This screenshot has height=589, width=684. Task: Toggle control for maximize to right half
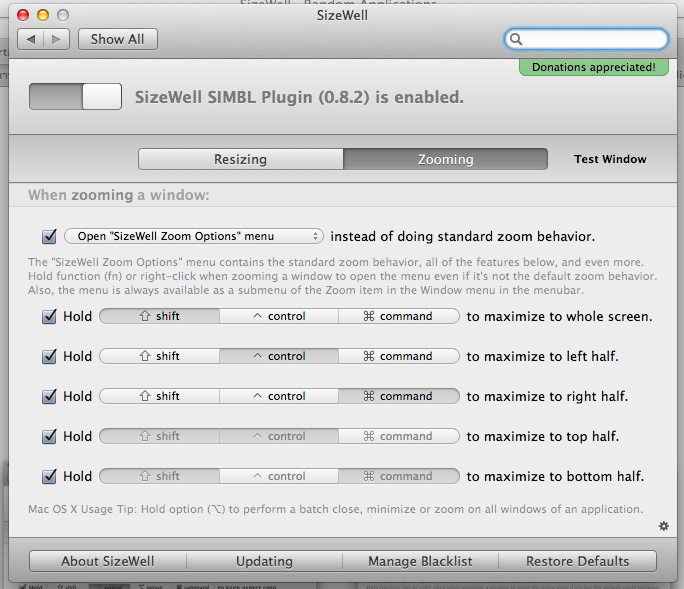[279, 396]
